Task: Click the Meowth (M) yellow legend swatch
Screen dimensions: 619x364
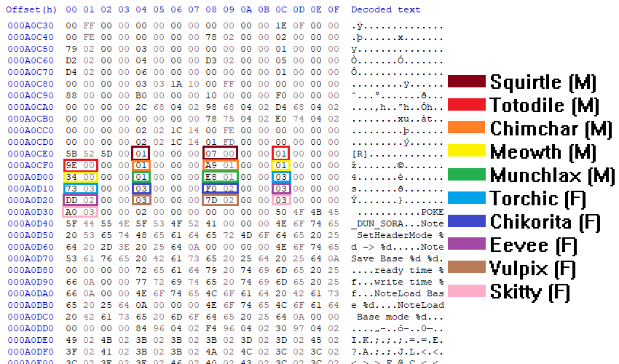Action: click(466, 151)
